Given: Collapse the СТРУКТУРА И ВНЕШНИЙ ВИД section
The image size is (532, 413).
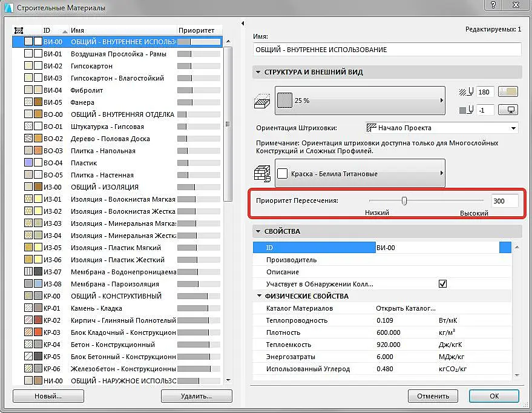Looking at the screenshot, I should tap(258, 72).
